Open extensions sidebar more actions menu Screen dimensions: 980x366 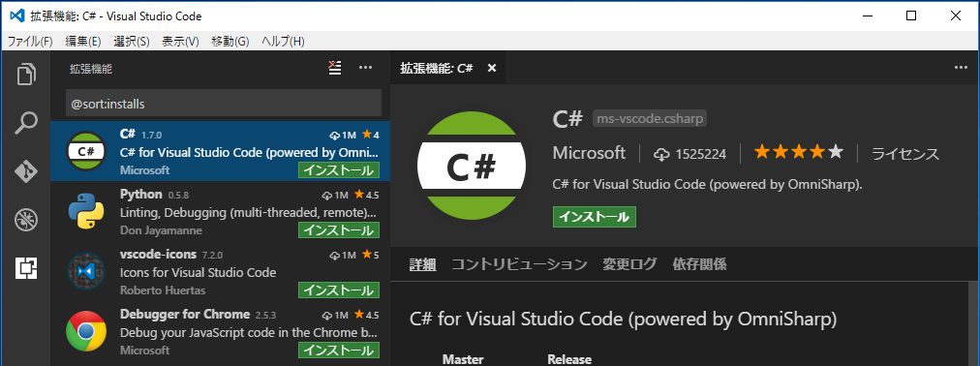(x=366, y=68)
